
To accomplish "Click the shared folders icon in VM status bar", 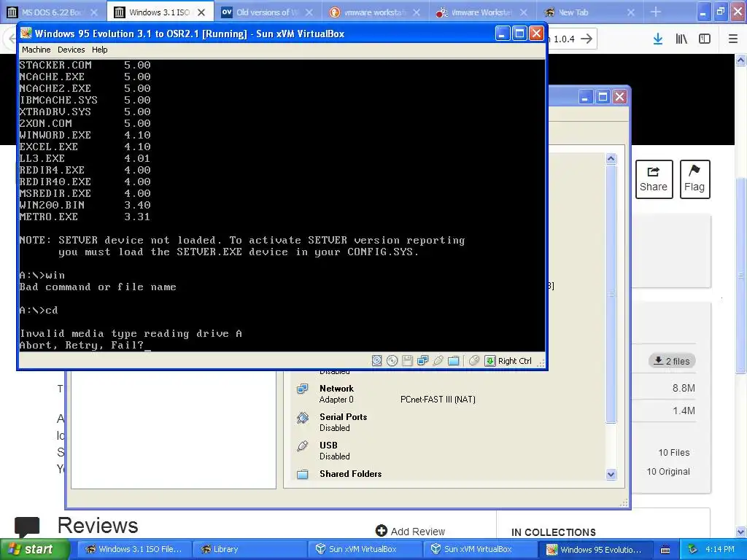I will (x=454, y=361).
